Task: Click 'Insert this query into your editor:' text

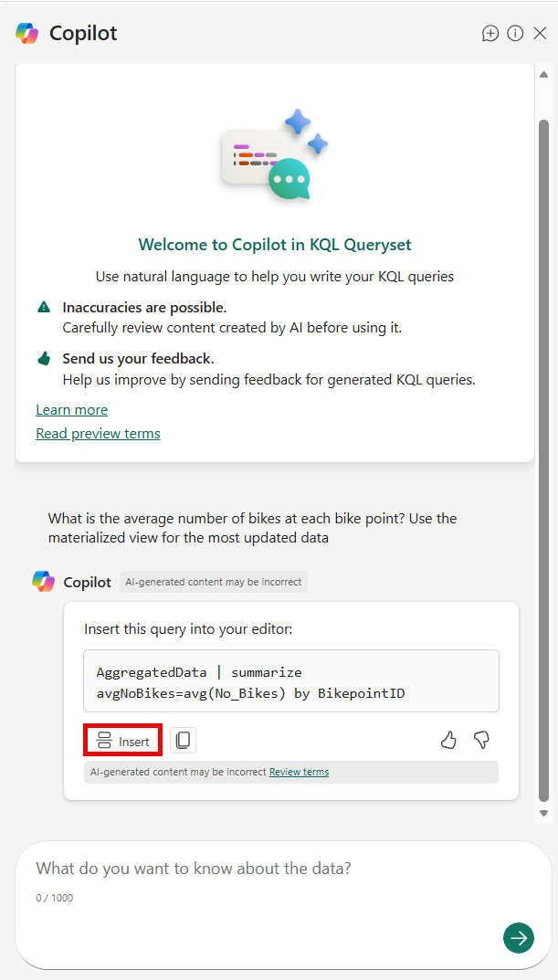Action: (x=188, y=628)
